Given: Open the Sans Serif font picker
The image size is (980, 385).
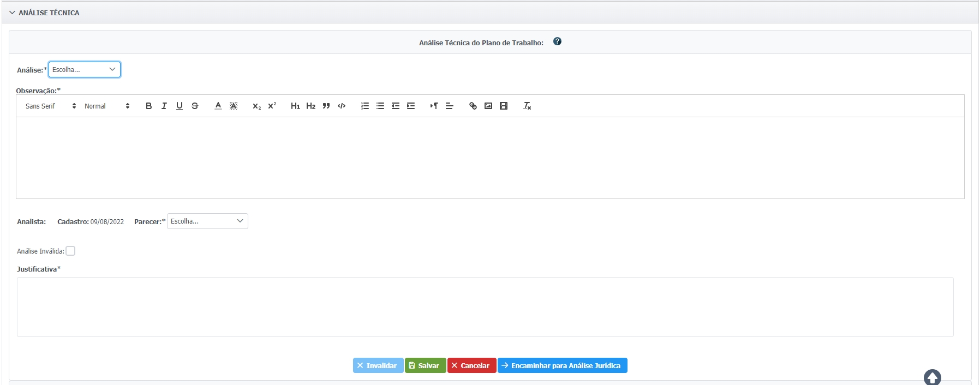Looking at the screenshot, I should [x=51, y=106].
